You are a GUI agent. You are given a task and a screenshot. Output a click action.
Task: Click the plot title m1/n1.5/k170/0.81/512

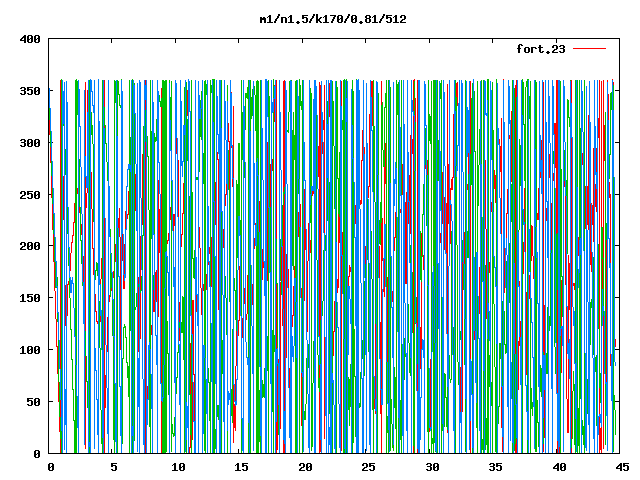(333, 19)
